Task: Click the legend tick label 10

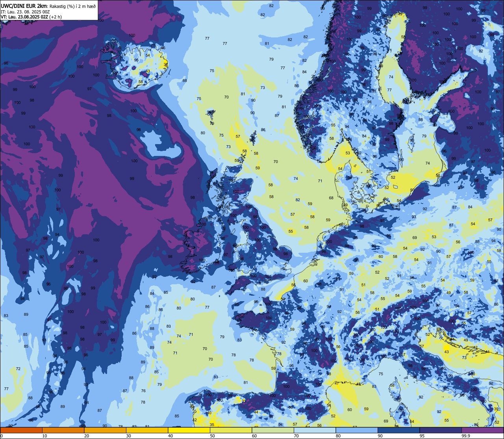Action: [44, 436]
